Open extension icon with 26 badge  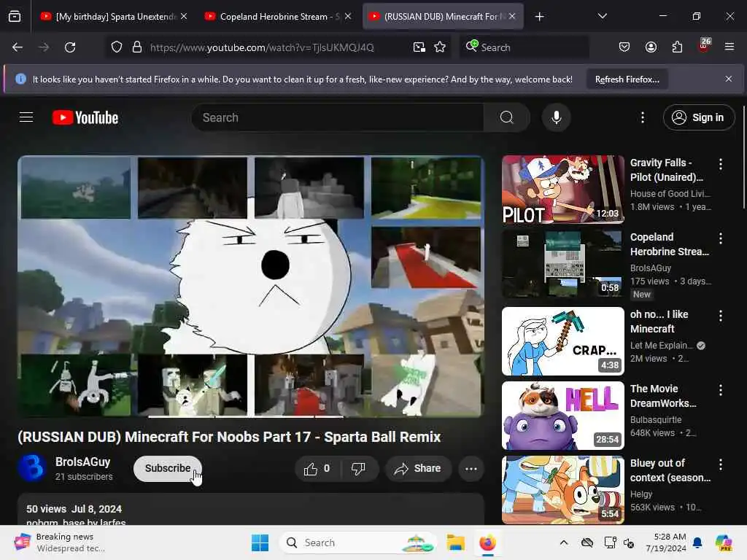click(704, 46)
